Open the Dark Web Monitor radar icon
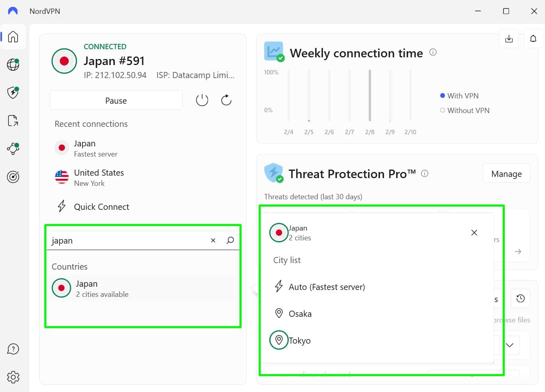 click(x=13, y=177)
